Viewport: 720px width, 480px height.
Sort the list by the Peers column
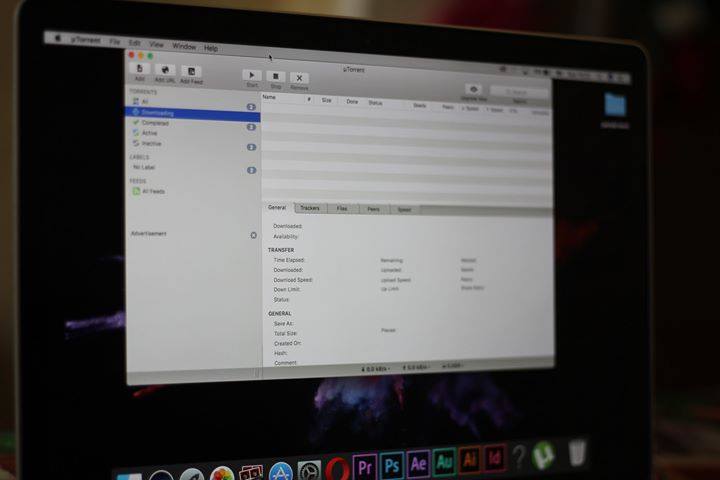click(448, 107)
